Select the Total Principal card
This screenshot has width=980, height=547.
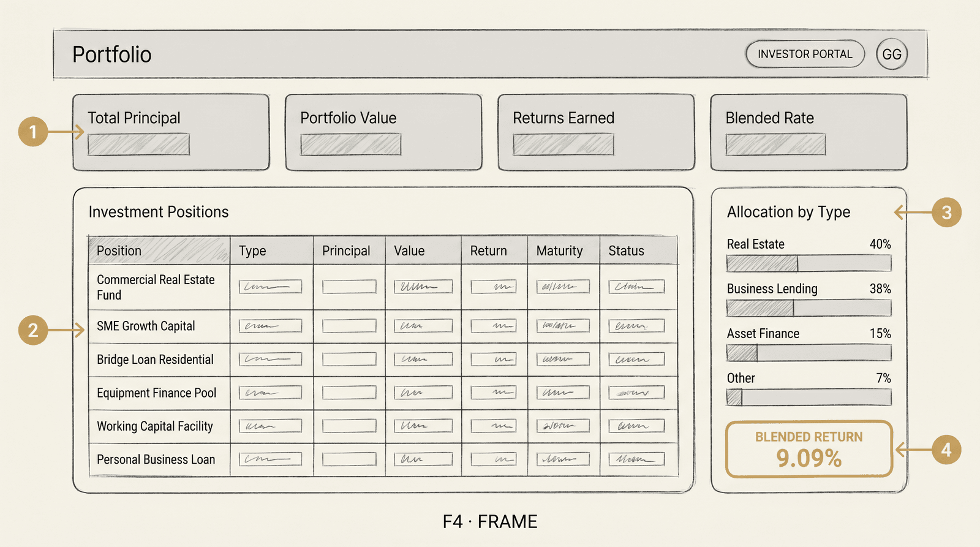(x=171, y=132)
